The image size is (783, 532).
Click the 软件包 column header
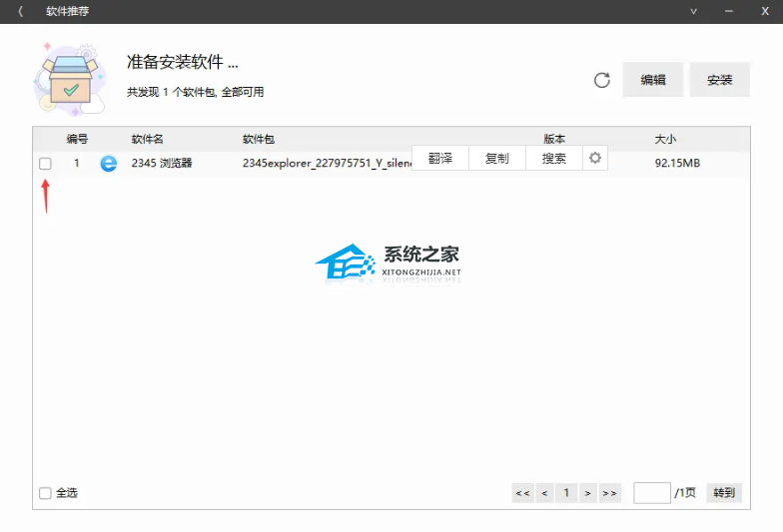pyautogui.click(x=259, y=140)
